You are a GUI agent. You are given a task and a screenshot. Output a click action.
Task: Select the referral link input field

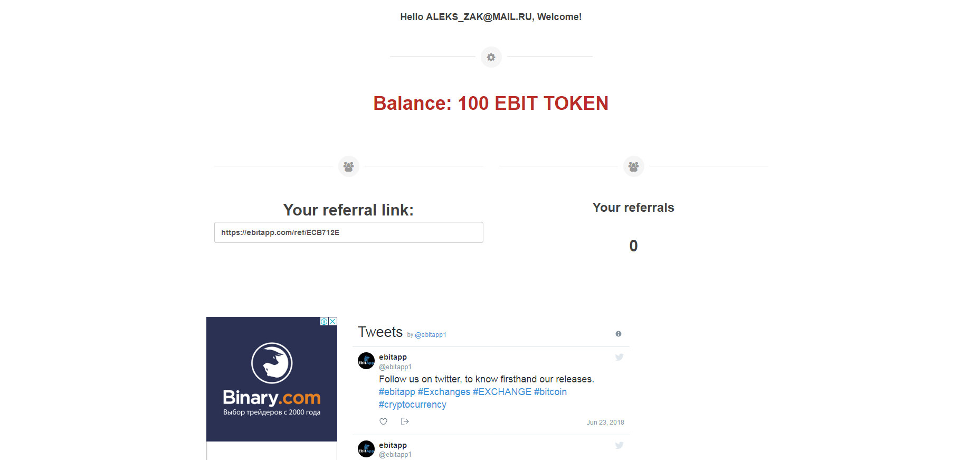click(x=348, y=232)
